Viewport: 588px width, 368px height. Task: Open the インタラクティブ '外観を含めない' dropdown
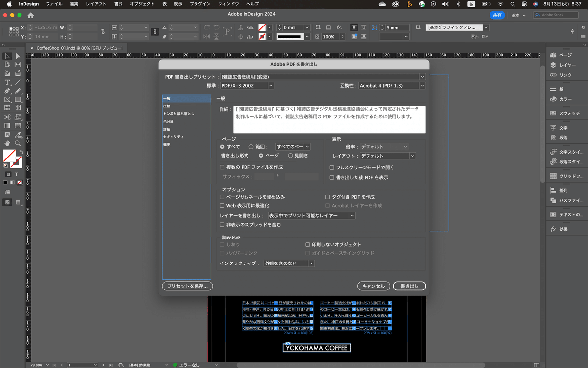pos(289,263)
